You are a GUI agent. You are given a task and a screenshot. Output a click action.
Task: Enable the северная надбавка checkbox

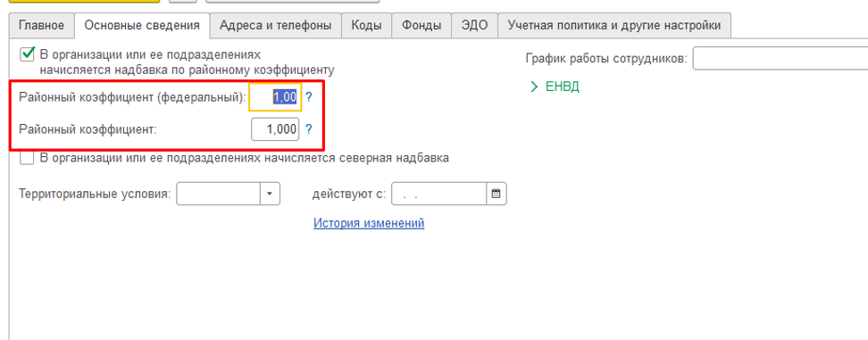click(27, 158)
